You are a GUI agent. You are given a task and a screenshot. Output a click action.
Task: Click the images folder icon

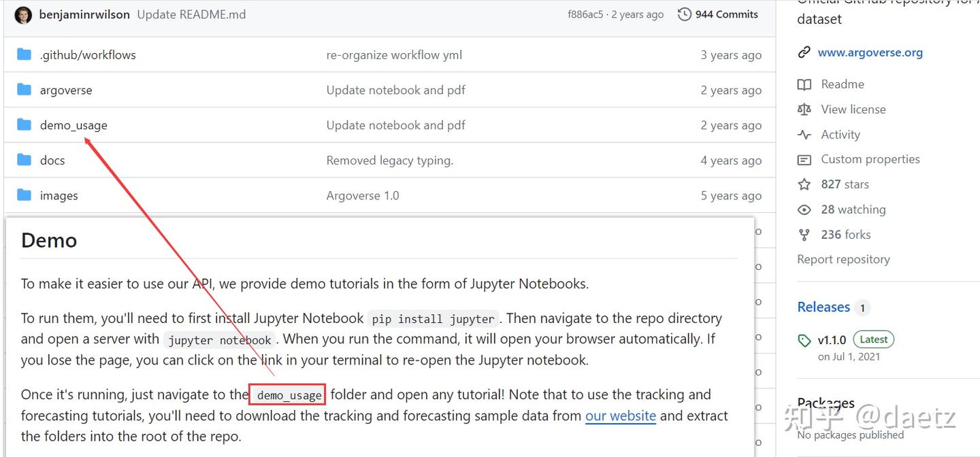[24, 195]
